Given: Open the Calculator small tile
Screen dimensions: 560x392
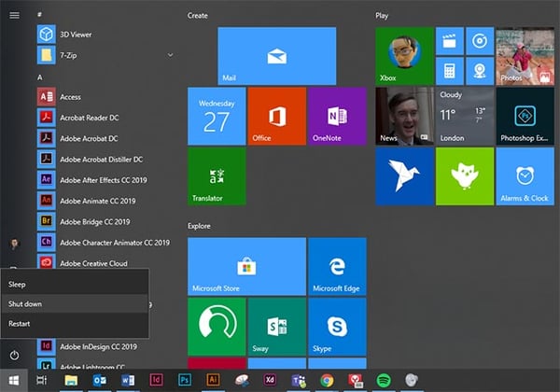Looking at the screenshot, I should [x=450, y=71].
